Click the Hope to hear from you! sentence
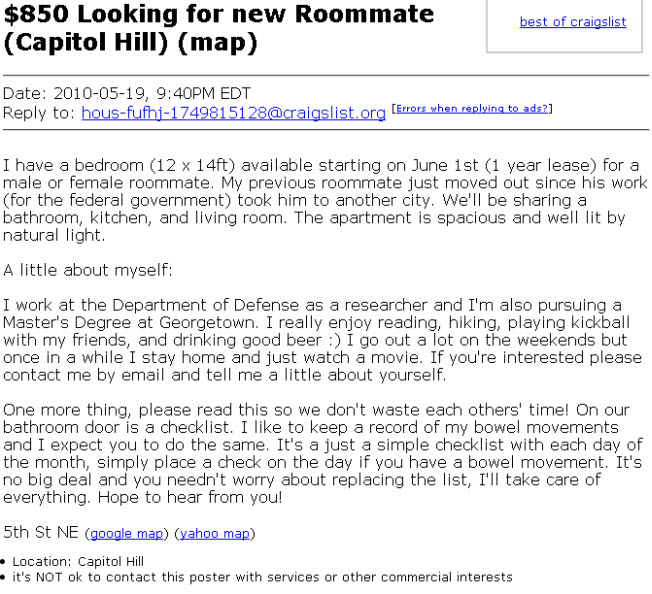Image resolution: width=652 pixels, height=594 pixels. click(x=190, y=497)
